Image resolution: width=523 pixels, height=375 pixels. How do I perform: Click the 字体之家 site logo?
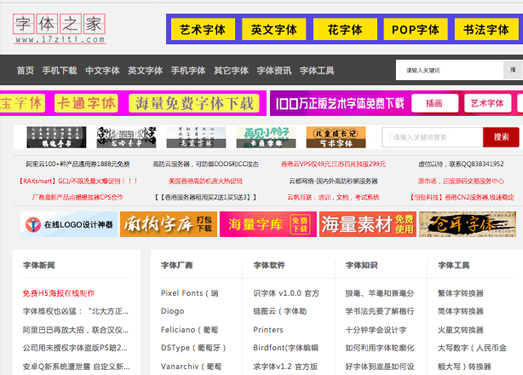[59, 29]
